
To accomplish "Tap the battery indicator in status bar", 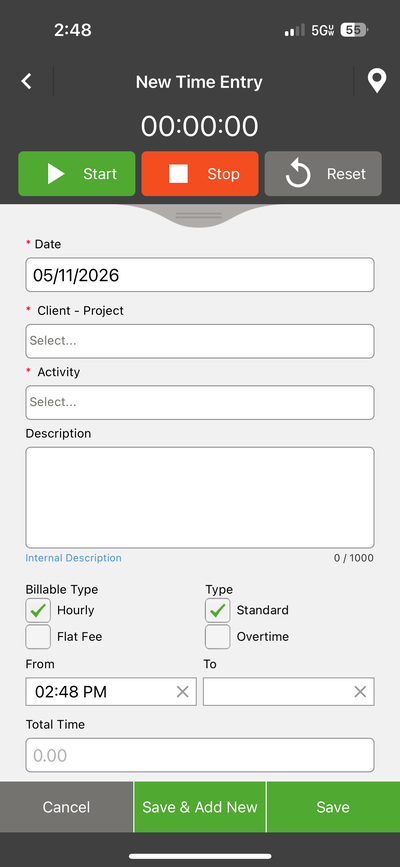I will pos(355,30).
